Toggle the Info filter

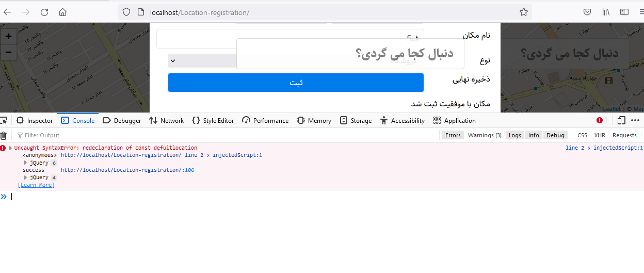click(534, 135)
